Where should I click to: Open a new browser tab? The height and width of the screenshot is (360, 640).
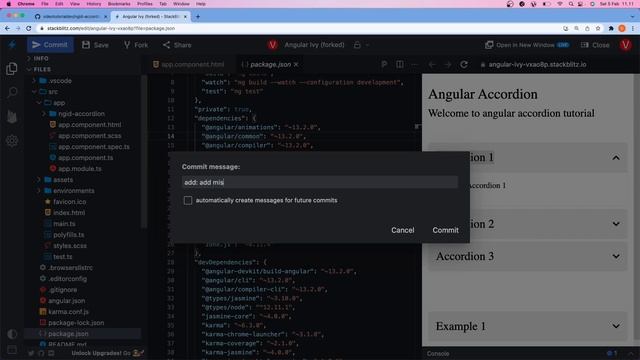[x=198, y=17]
